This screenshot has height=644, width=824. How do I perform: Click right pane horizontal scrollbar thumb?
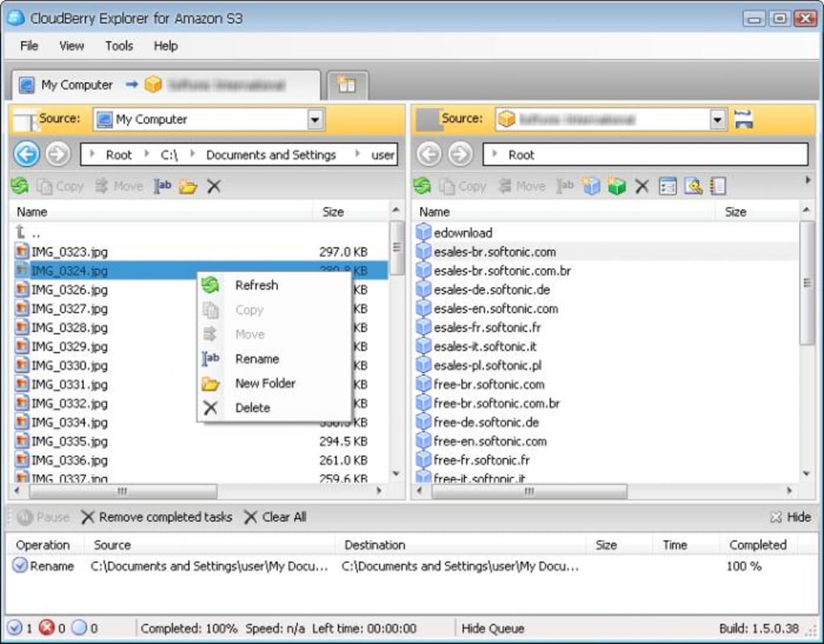point(529,491)
